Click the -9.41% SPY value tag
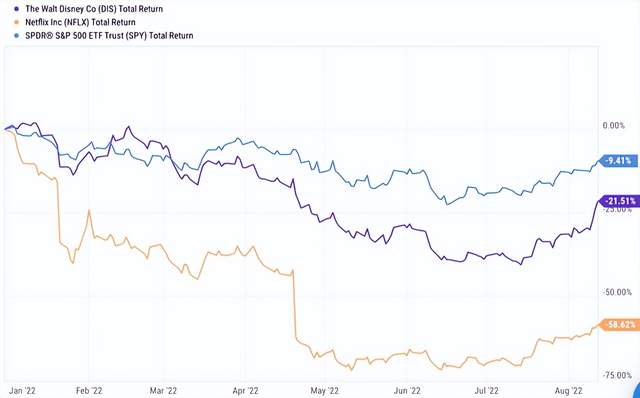This screenshot has height=398, width=640. [x=619, y=161]
